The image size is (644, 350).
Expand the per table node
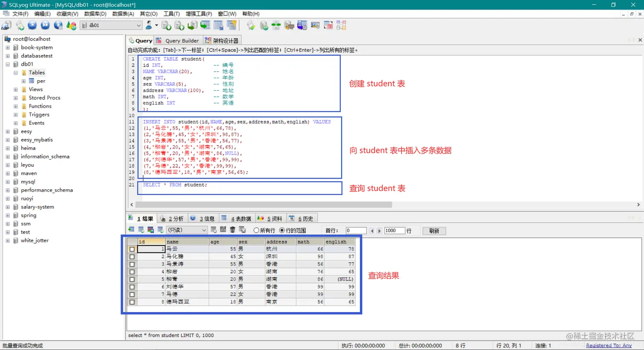point(24,81)
